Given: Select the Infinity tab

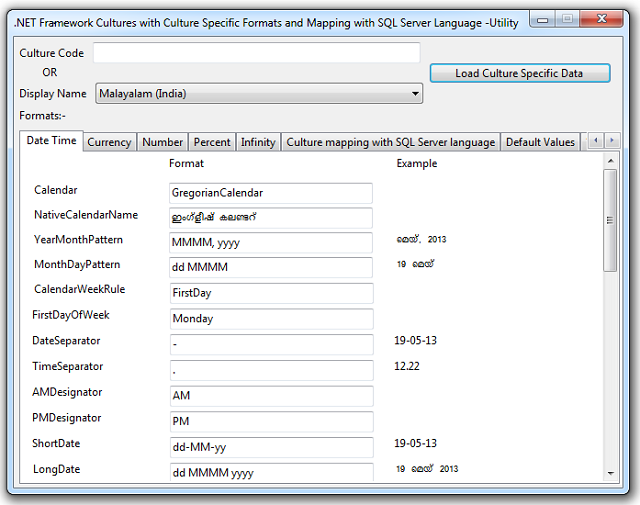Looking at the screenshot, I should pos(258,142).
